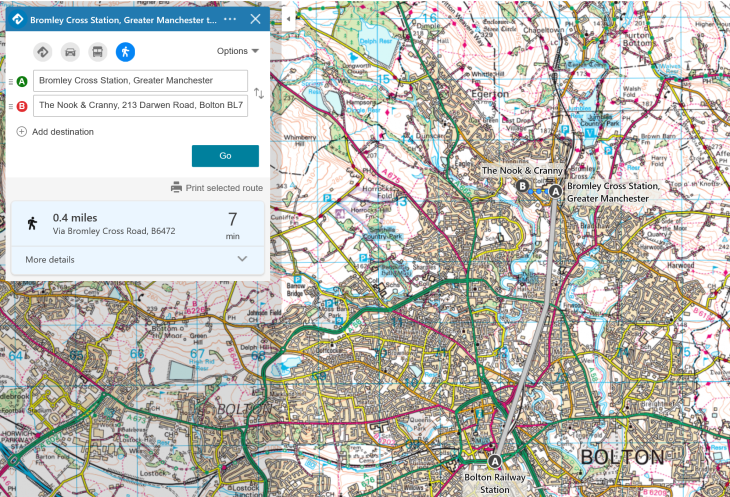Print selected route
Screen dimensions: 730x497
pos(217,187)
